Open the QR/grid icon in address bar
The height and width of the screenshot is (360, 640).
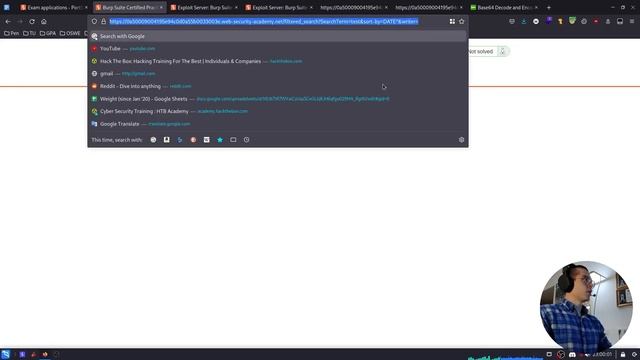(452, 21)
